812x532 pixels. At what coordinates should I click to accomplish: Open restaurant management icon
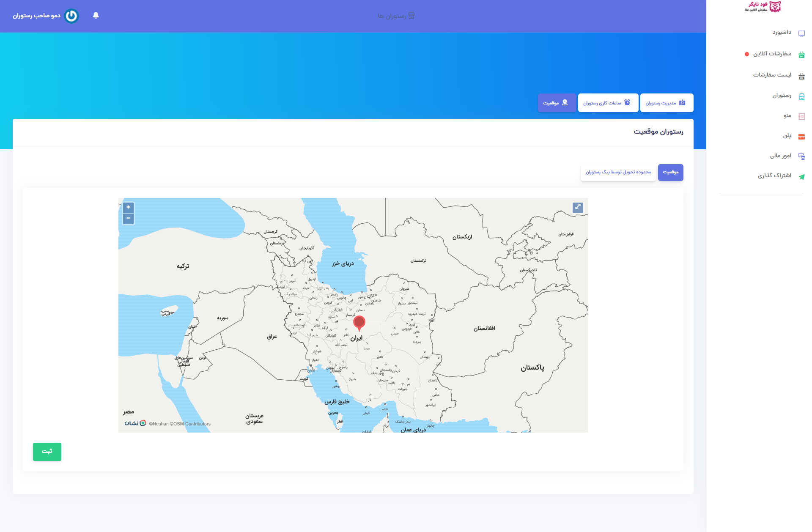click(x=686, y=102)
